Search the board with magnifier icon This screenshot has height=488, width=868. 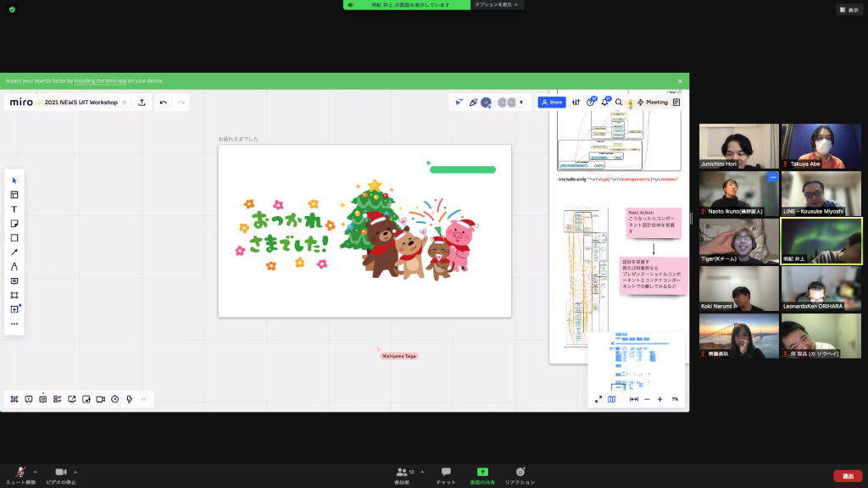click(x=619, y=103)
